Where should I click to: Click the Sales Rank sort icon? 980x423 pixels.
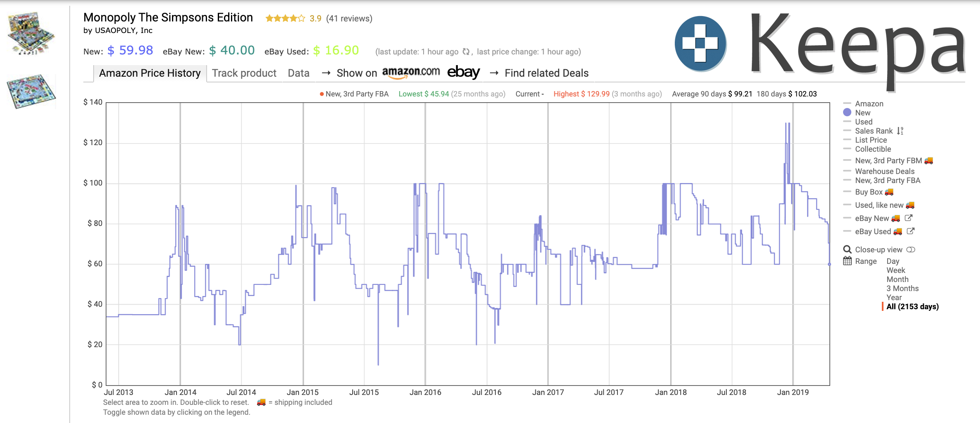coord(900,131)
